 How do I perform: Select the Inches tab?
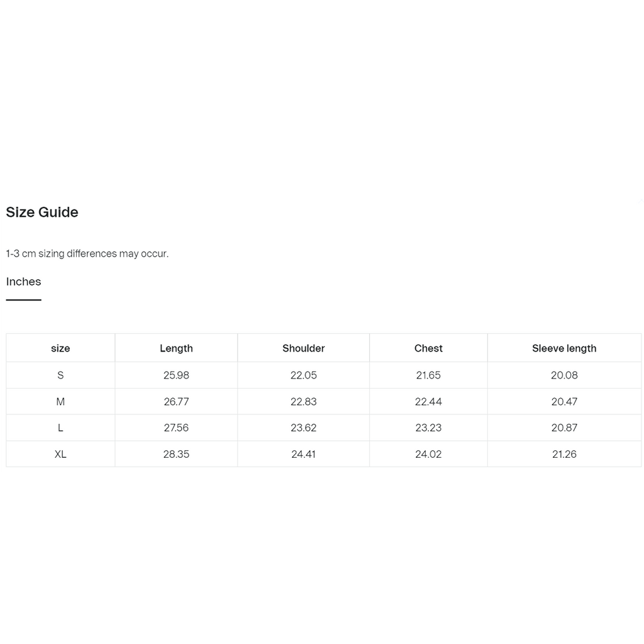23,282
